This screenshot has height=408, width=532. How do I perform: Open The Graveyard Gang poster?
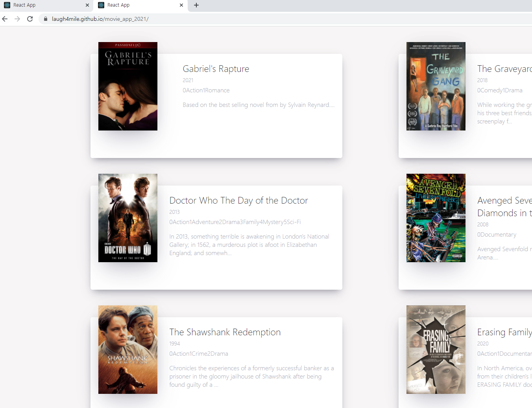436,86
